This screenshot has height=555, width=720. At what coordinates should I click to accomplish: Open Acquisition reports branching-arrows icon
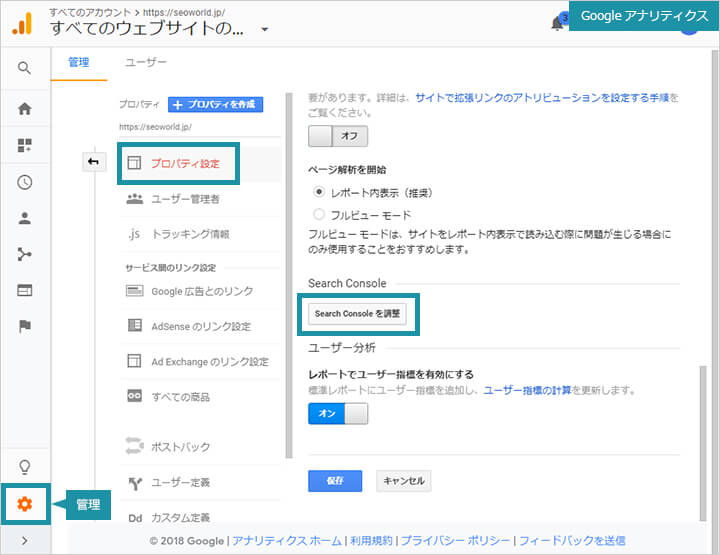(24, 254)
